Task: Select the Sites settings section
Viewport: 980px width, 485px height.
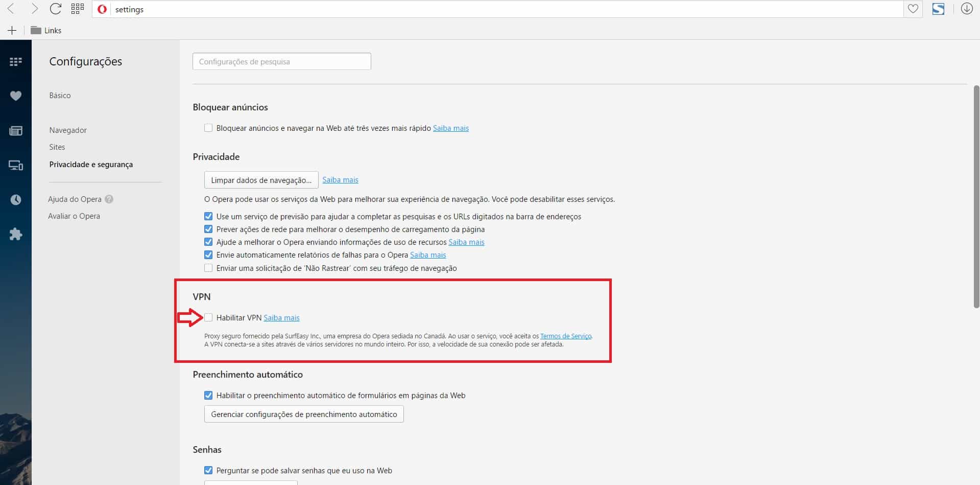Action: [x=57, y=147]
